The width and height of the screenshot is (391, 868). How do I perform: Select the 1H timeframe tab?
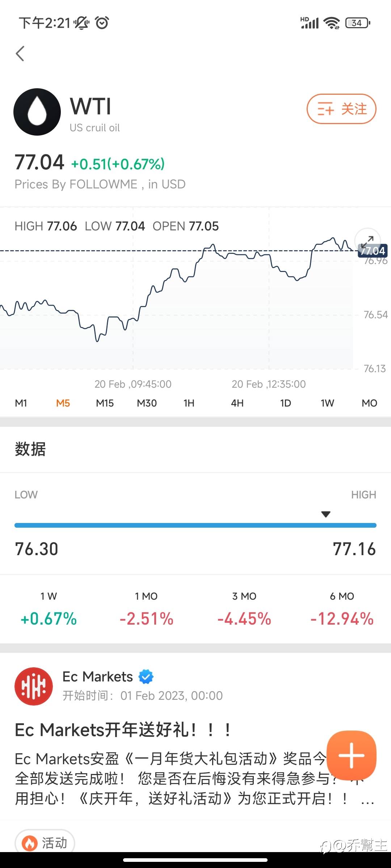point(189,403)
